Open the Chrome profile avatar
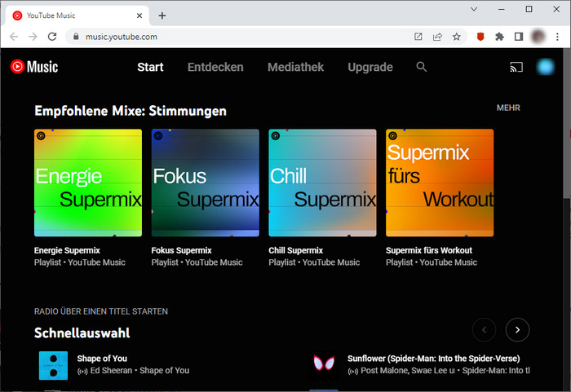The height and width of the screenshot is (392, 571). (x=538, y=37)
